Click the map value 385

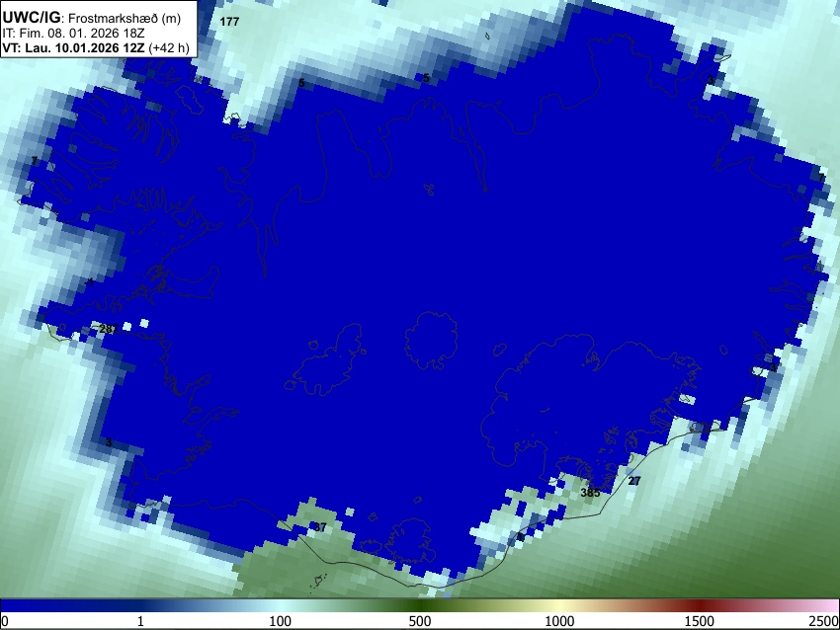point(590,493)
